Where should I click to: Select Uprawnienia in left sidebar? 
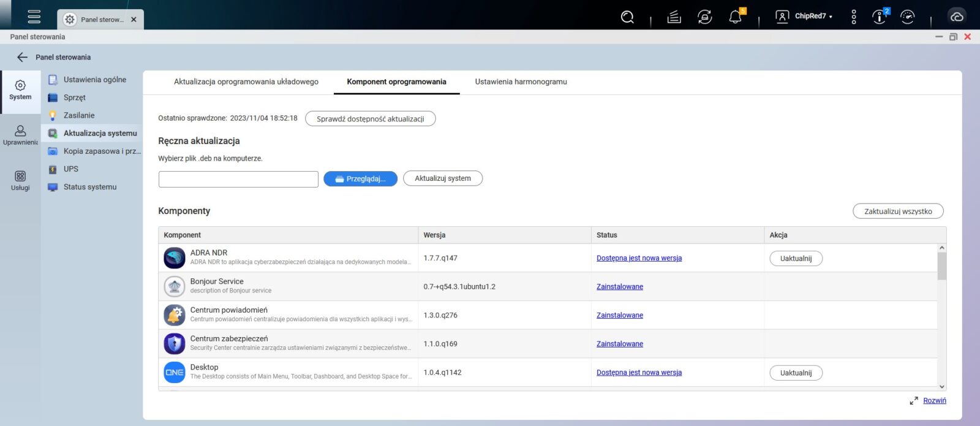point(20,135)
